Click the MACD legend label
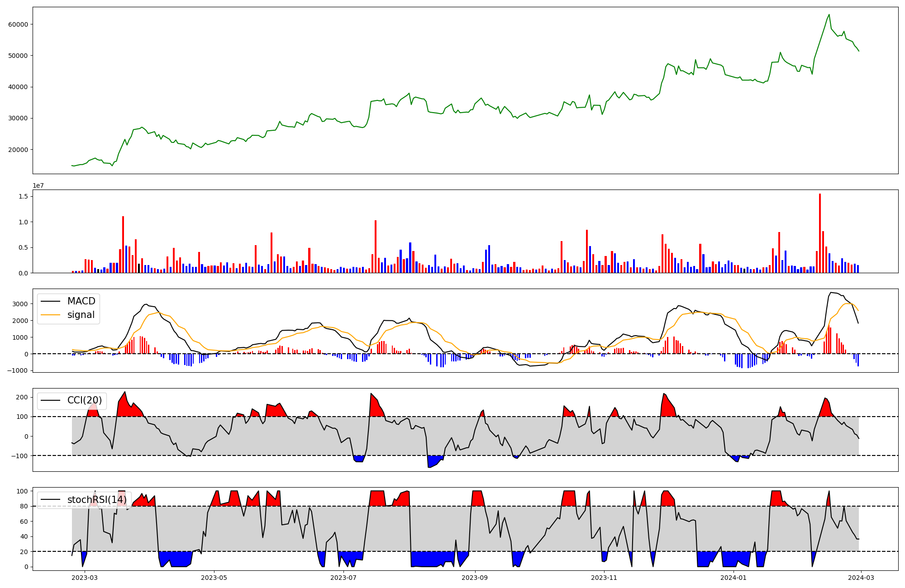This screenshot has width=905, height=588. point(81,301)
